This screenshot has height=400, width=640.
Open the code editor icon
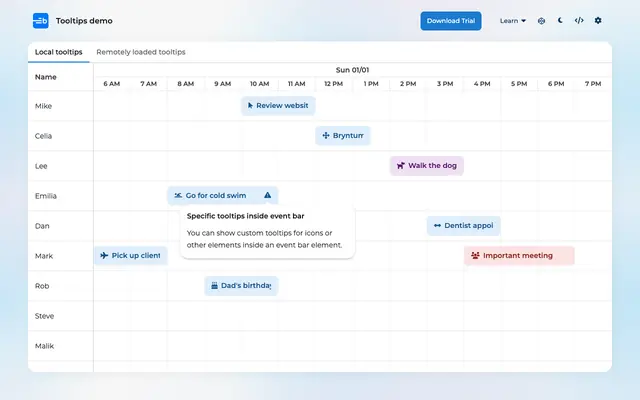(x=579, y=20)
